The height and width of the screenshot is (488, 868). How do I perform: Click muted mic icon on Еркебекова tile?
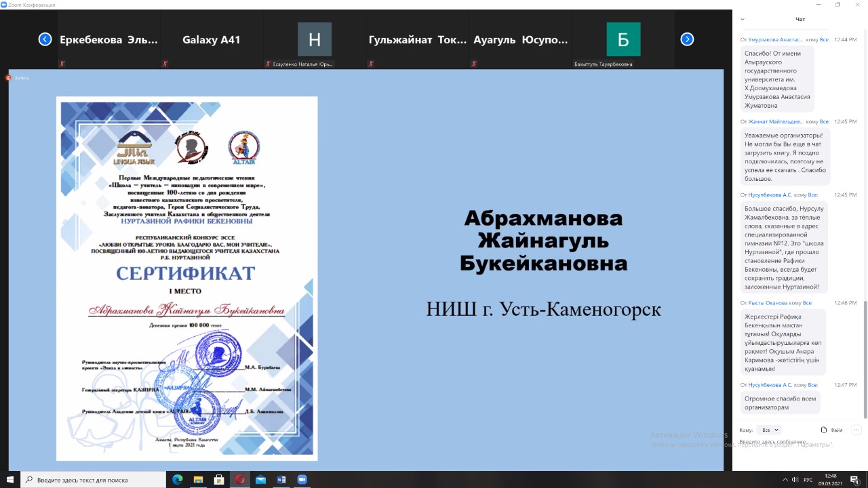pos(62,64)
